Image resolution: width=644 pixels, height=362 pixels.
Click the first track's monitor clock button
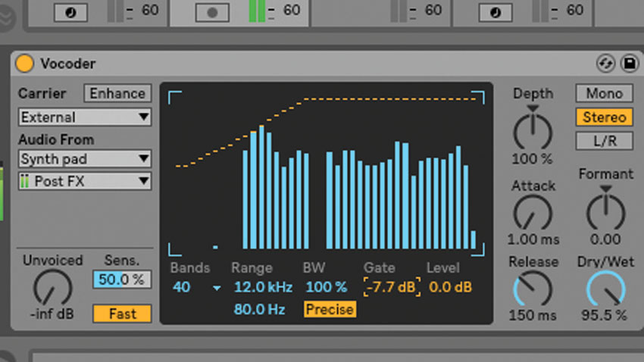pyautogui.click(x=70, y=13)
